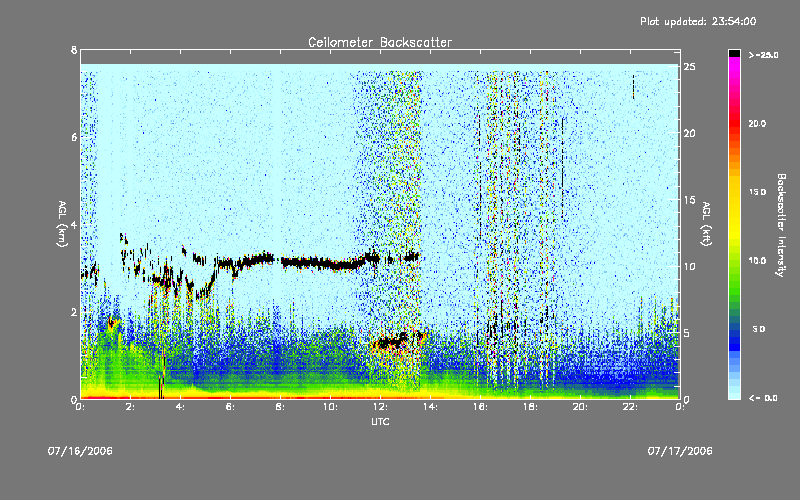
Task: Click the '6:' hour tick label on x-axis
Action: point(231,407)
